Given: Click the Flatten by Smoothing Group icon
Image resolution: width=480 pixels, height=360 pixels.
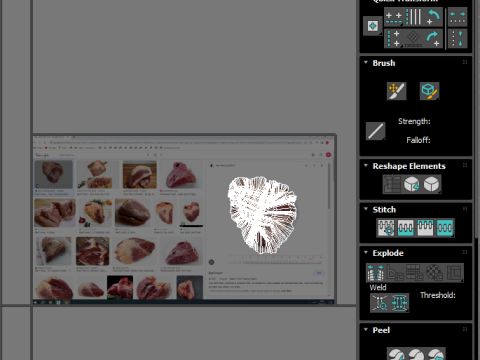Looking at the screenshot, I should click(x=415, y=273).
